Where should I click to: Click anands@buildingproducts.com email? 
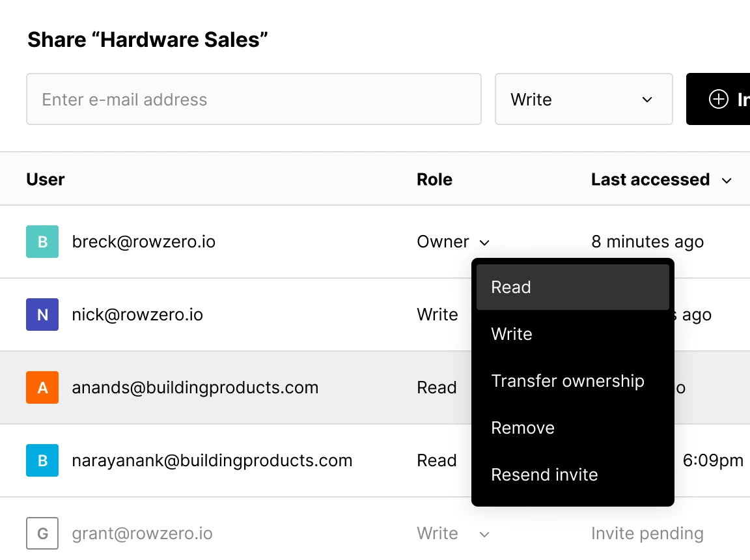coord(195,387)
